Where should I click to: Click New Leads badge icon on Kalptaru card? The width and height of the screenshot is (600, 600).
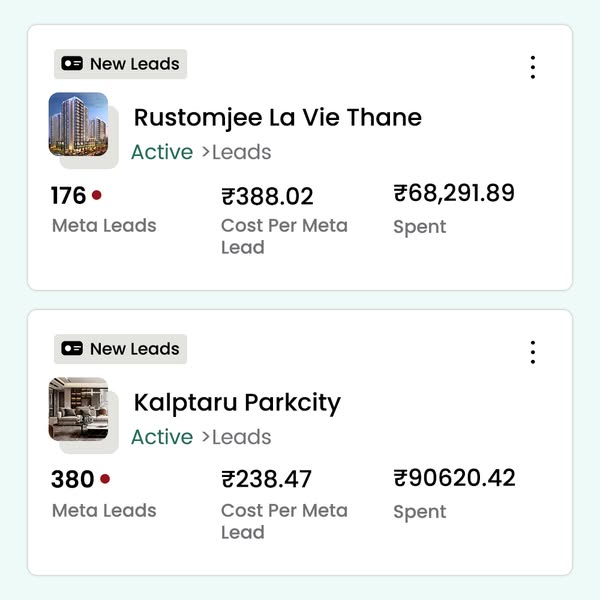(72, 349)
